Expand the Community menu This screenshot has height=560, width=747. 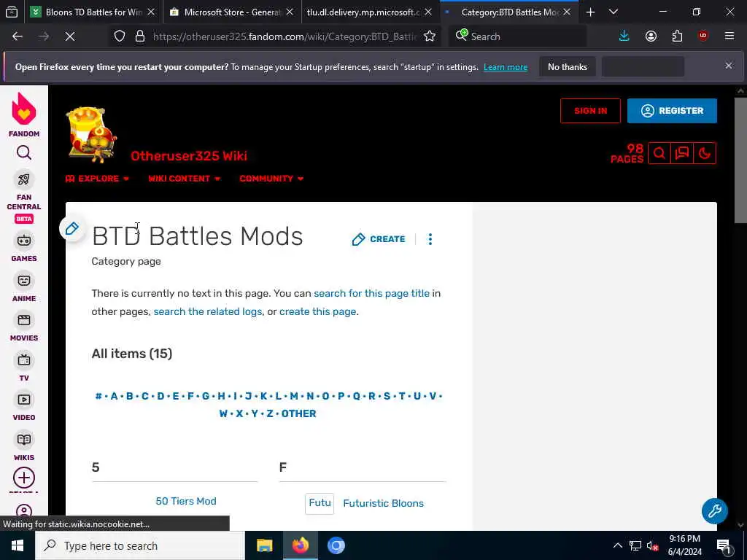pos(271,179)
